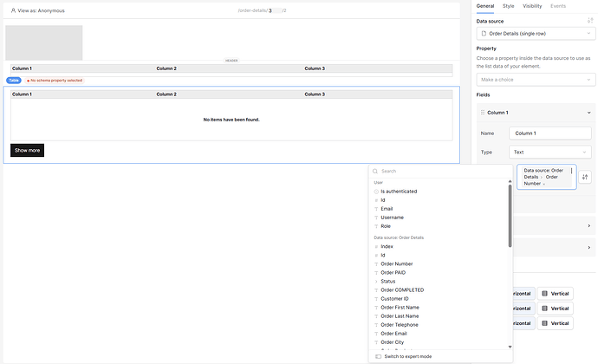Viewport: 598px width, 364px height.
Task: Select Email in the User group
Action: [387, 209]
